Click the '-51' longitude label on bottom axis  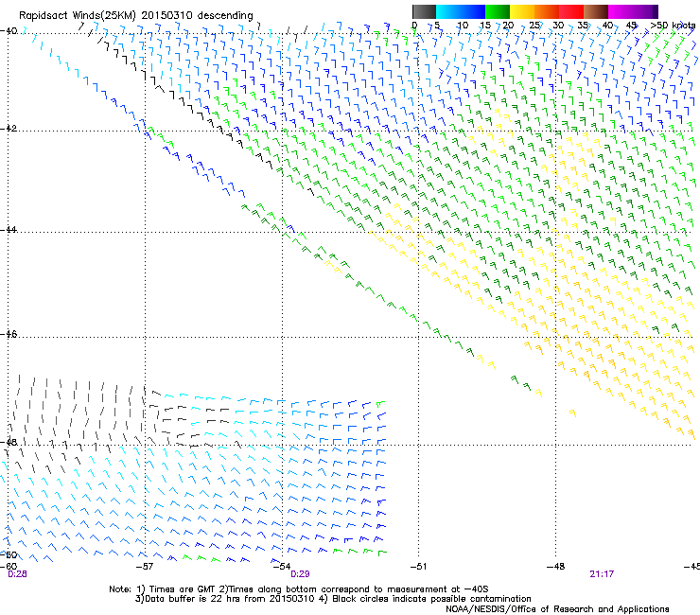418,567
